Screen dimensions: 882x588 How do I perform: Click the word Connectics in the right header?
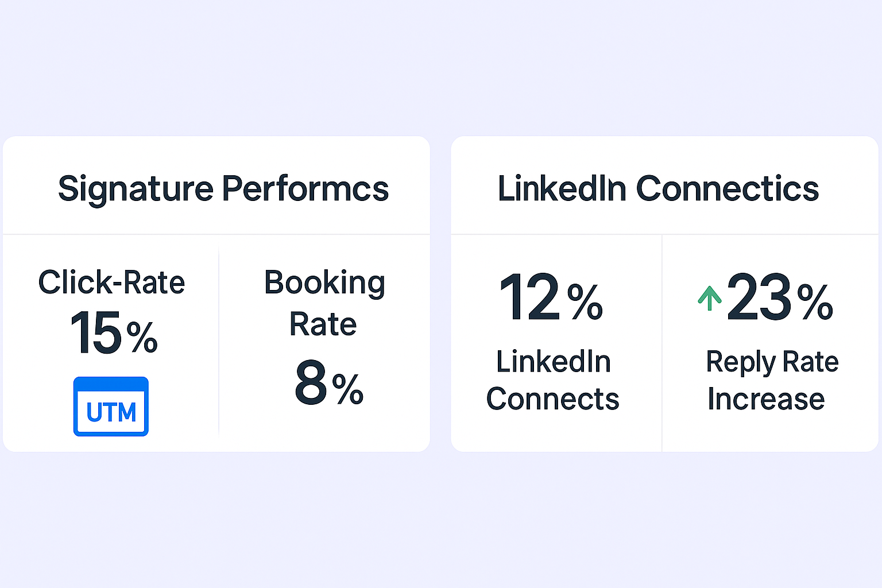click(728, 188)
